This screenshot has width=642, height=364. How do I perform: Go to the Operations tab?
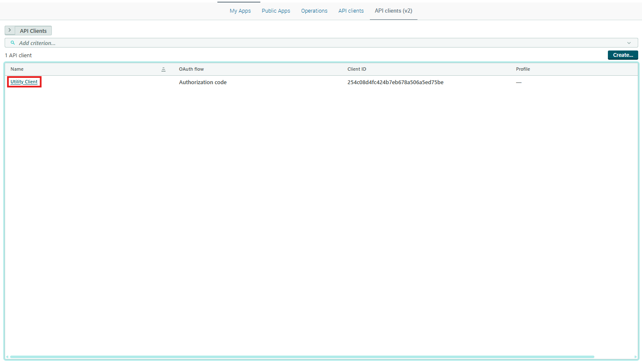point(314,11)
